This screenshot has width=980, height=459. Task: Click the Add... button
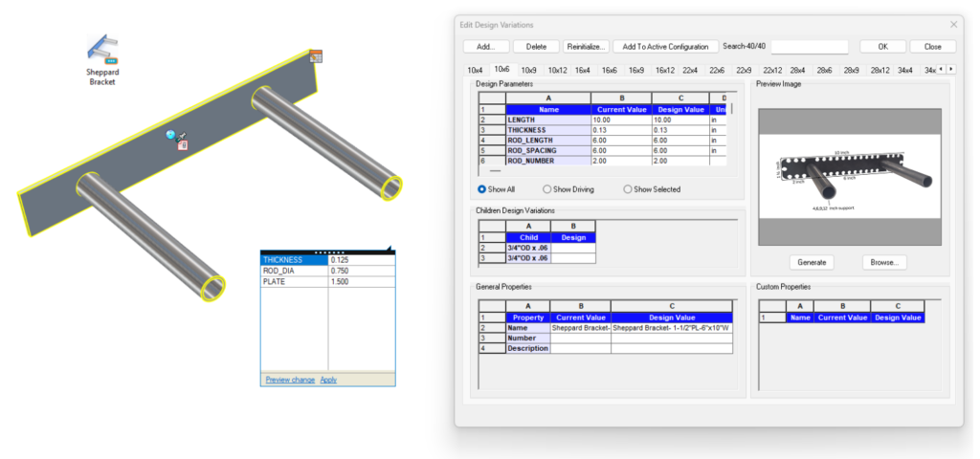point(485,47)
